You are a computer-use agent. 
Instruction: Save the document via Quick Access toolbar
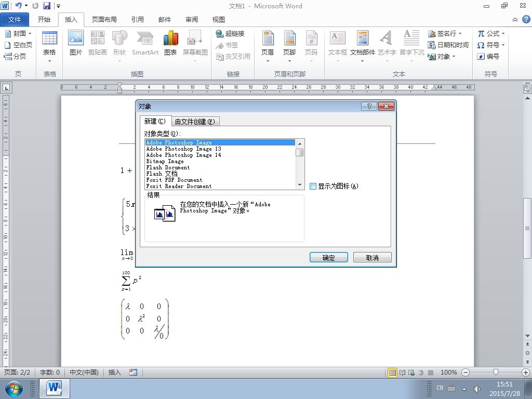coord(47,6)
